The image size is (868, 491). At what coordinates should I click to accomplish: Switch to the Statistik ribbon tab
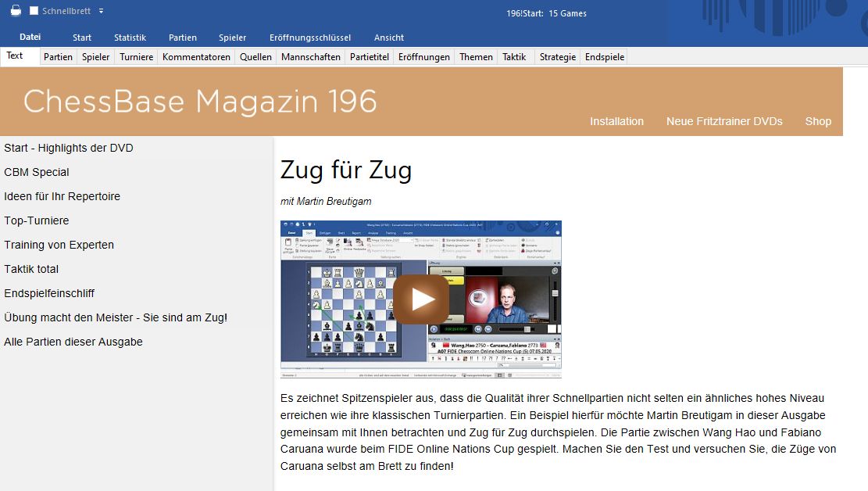pyautogui.click(x=130, y=38)
